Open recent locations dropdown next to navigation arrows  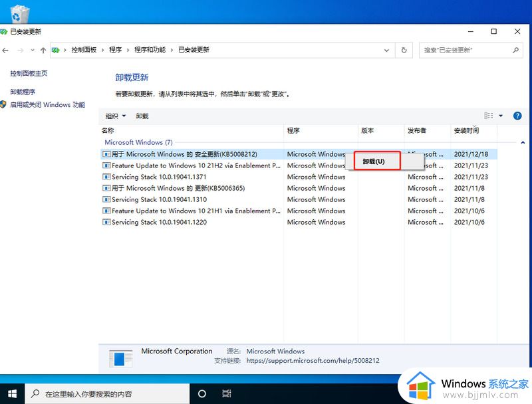click(33, 50)
